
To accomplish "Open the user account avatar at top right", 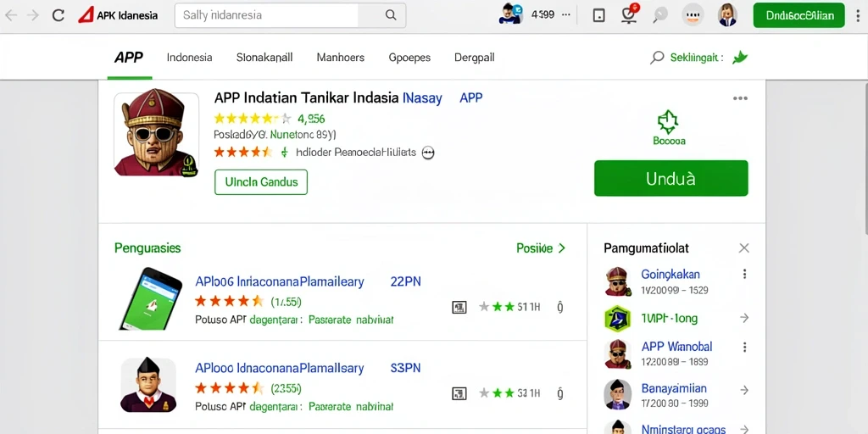I will click(x=727, y=15).
